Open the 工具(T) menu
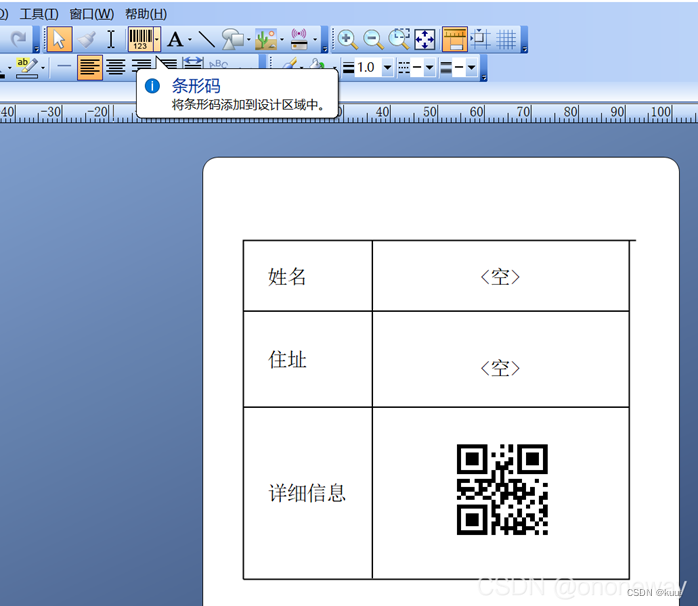This screenshot has width=698, height=606. click(x=39, y=14)
